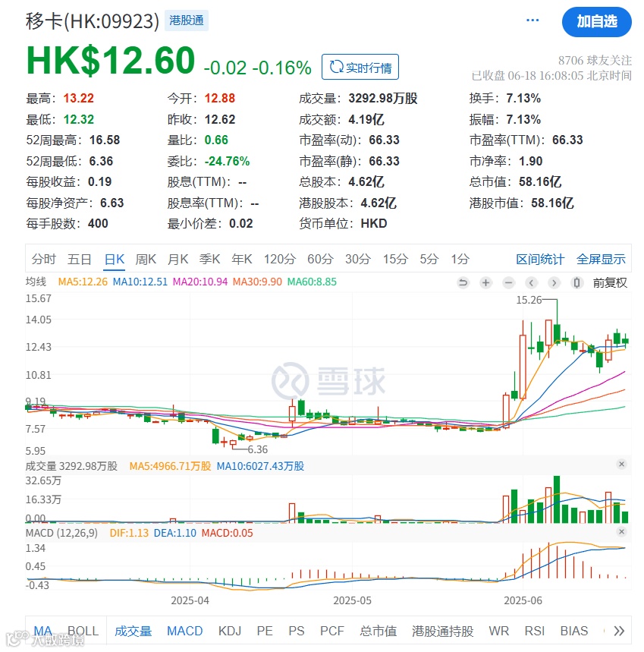Open the three-dot more options menu
The height and width of the screenshot is (652, 644).
click(532, 20)
